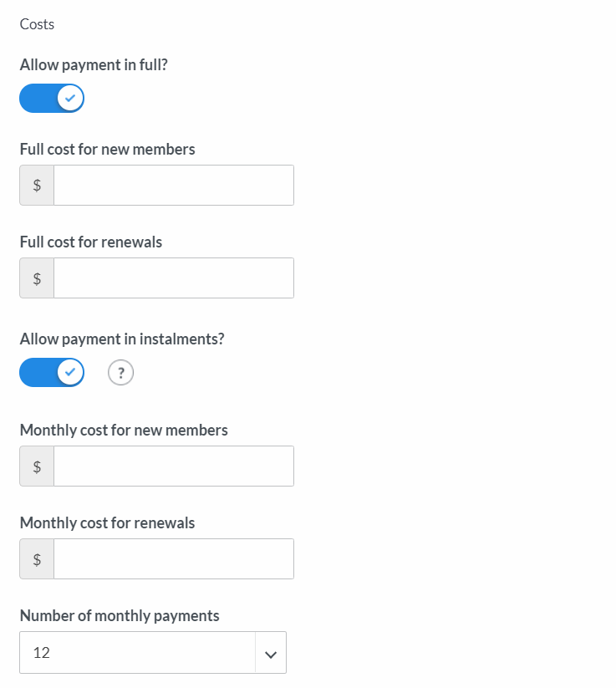Expand the monthly payments chevron arrow
This screenshot has height=688, width=616.
[271, 655]
